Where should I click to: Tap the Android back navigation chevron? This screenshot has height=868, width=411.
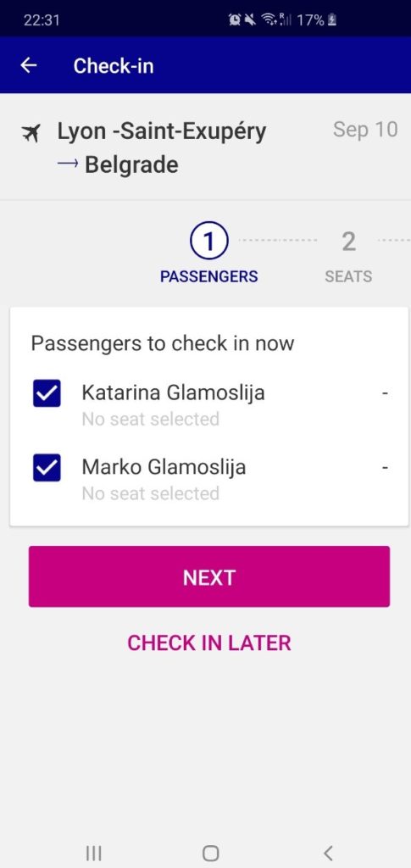pos(328,853)
